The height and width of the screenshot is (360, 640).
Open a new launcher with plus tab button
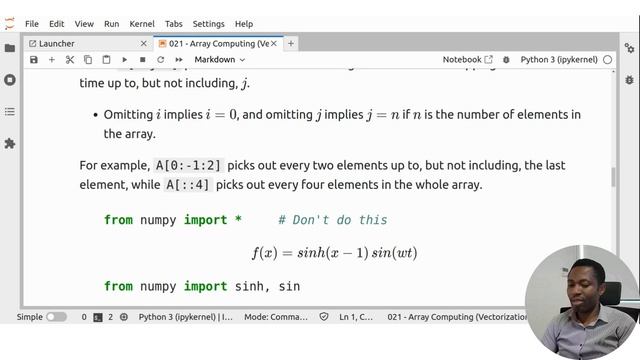tap(291, 43)
